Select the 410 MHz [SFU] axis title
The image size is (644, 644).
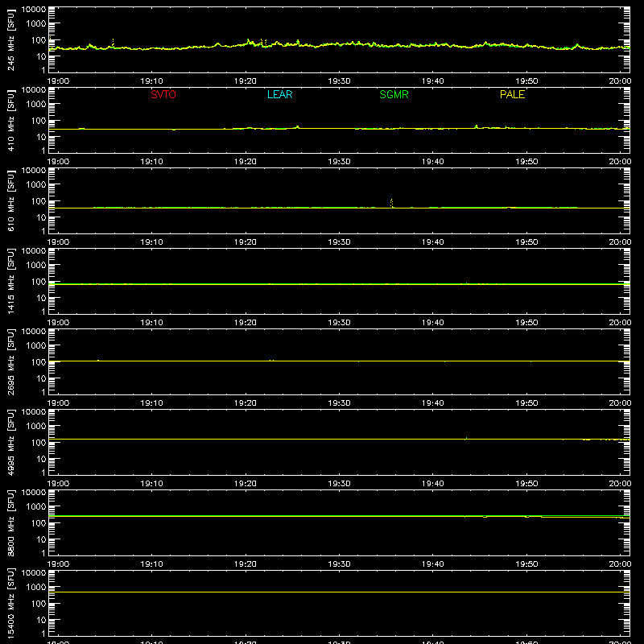(10, 120)
